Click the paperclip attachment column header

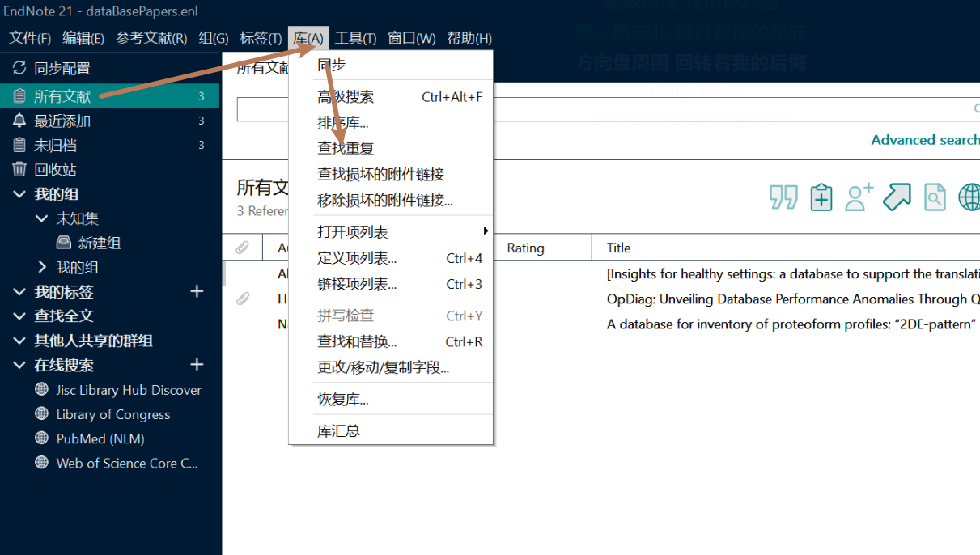pyautogui.click(x=242, y=248)
